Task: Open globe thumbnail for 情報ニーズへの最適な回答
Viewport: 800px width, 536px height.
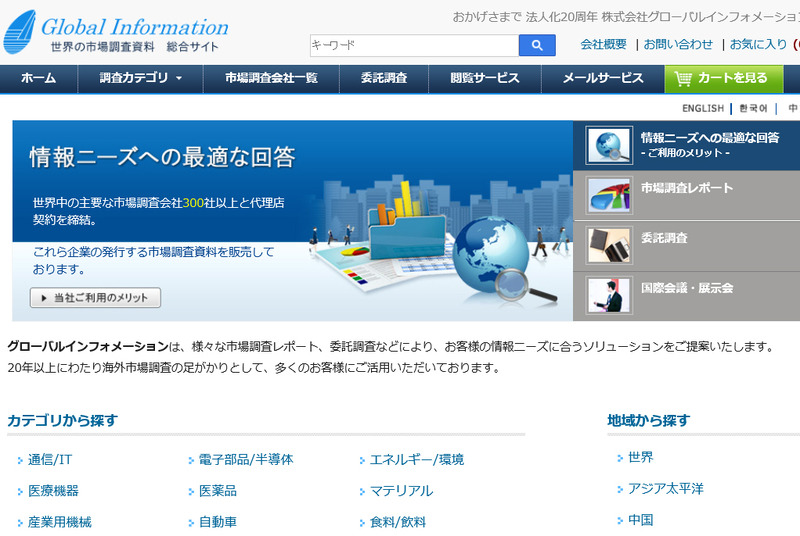Action: pos(609,145)
